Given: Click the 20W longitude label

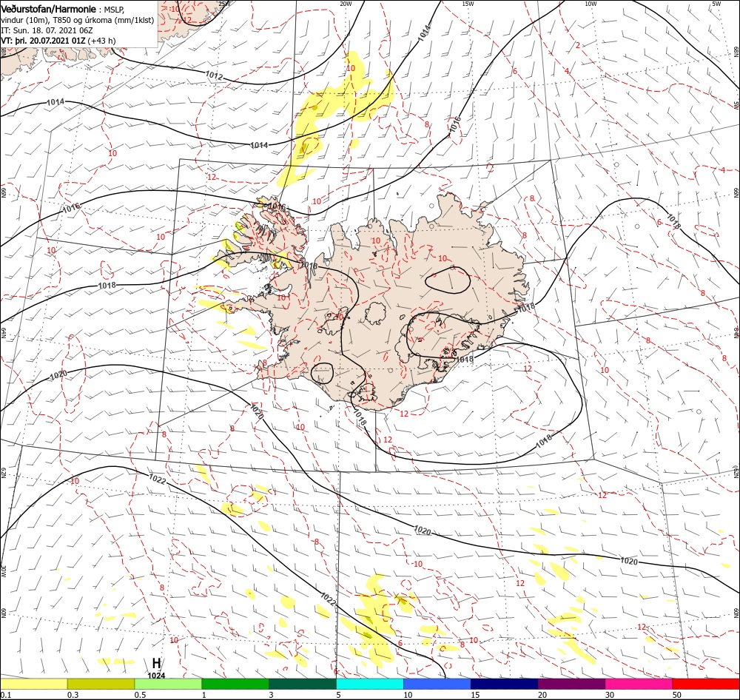Looking at the screenshot, I should (x=346, y=4).
